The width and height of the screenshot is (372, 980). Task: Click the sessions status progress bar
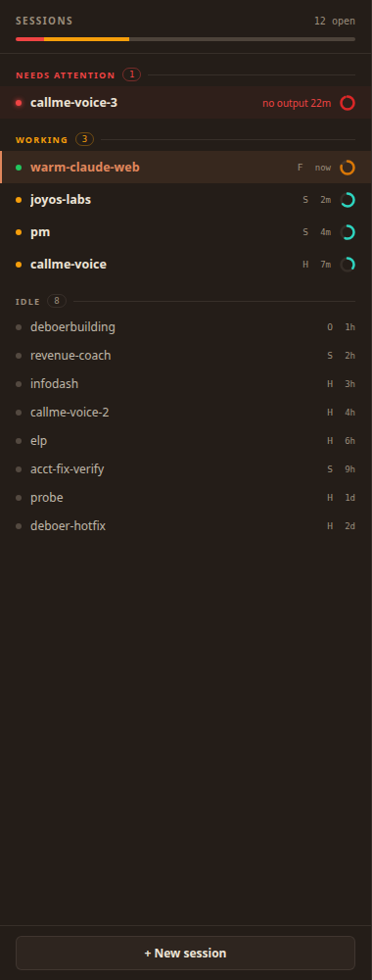(185, 39)
